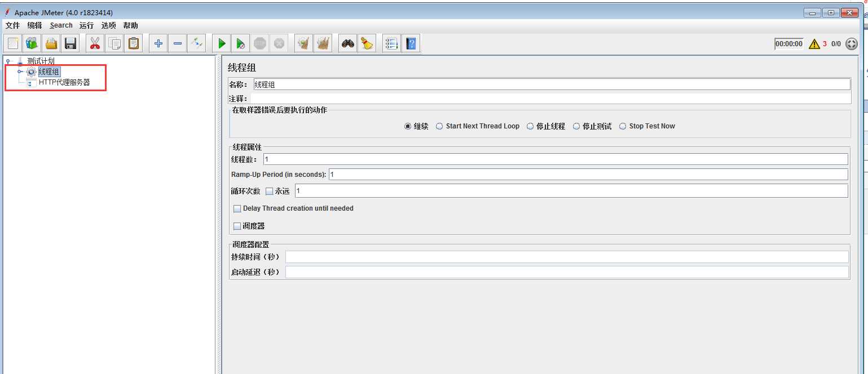Open Search with binoculars icon
This screenshot has height=374, width=868.
click(x=348, y=43)
